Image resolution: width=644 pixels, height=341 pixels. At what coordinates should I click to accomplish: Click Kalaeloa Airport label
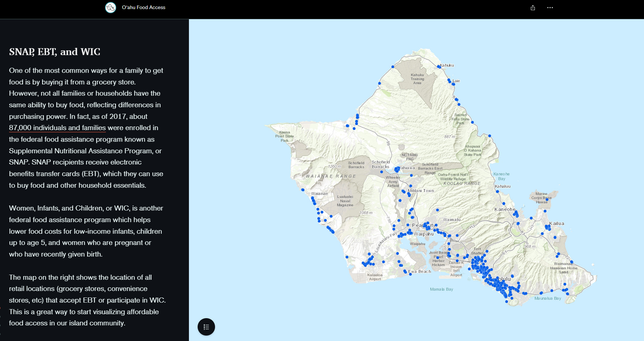coord(375,277)
